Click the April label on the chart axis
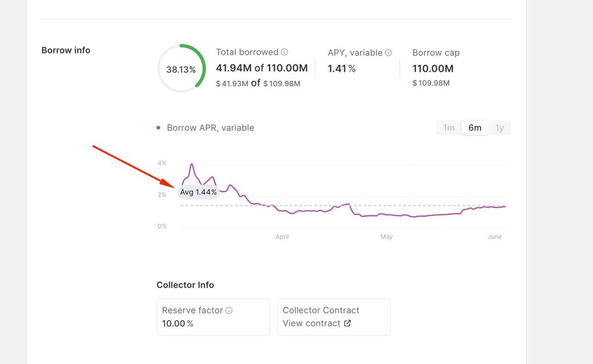The height and width of the screenshot is (364, 593). pyautogui.click(x=282, y=237)
